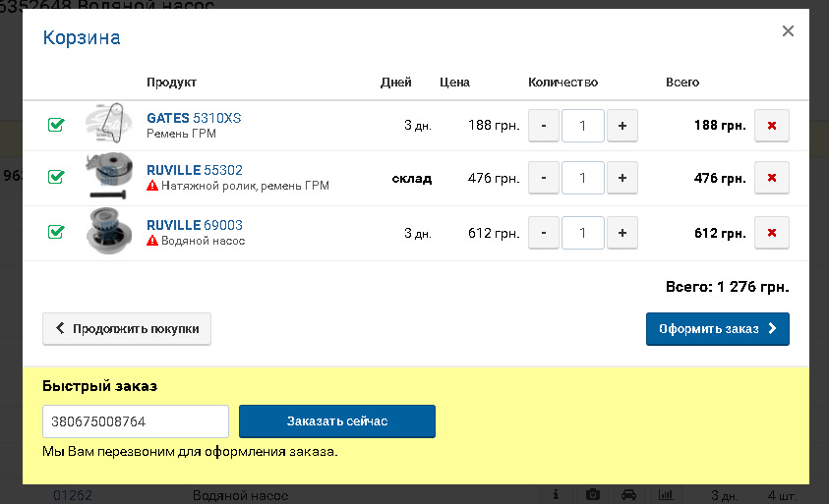Image resolution: width=829 pixels, height=504 pixels.
Task: Click warning icon beside Натяжной ролик
Action: [x=152, y=186]
